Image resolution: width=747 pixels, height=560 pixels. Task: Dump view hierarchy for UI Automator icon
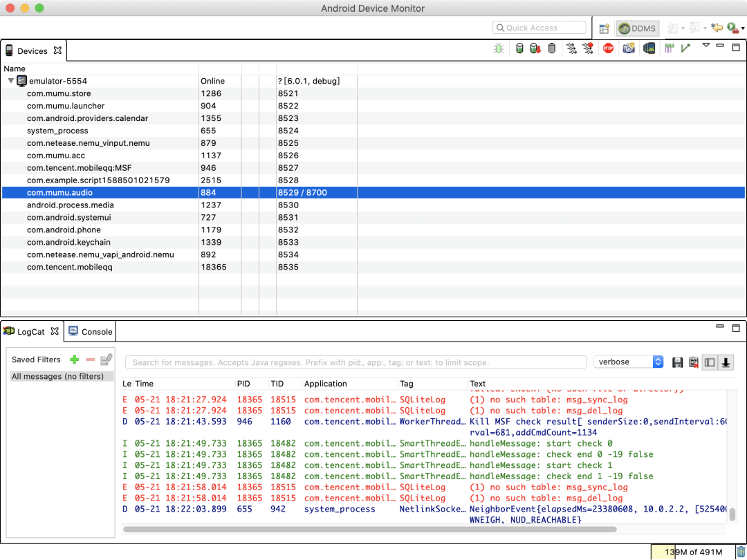point(649,48)
